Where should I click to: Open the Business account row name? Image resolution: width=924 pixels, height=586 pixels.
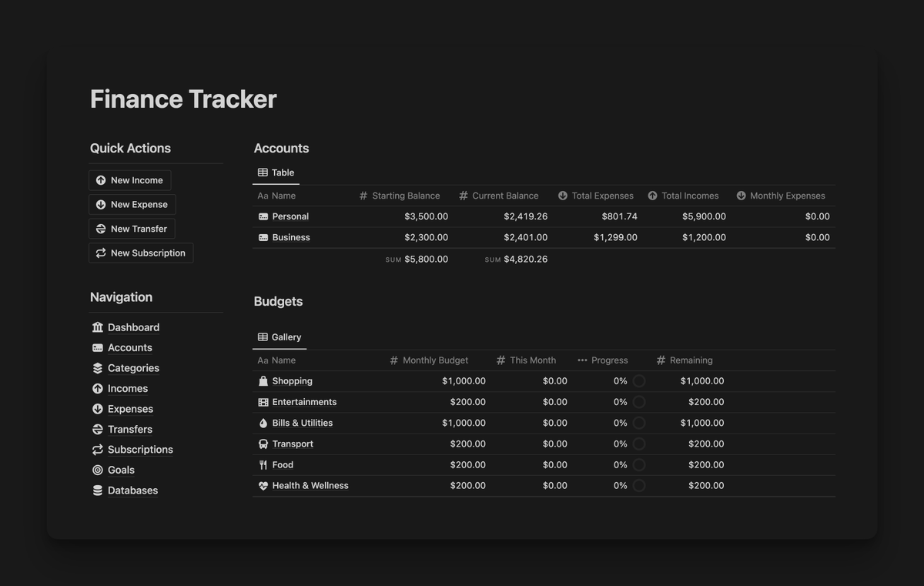(291, 237)
